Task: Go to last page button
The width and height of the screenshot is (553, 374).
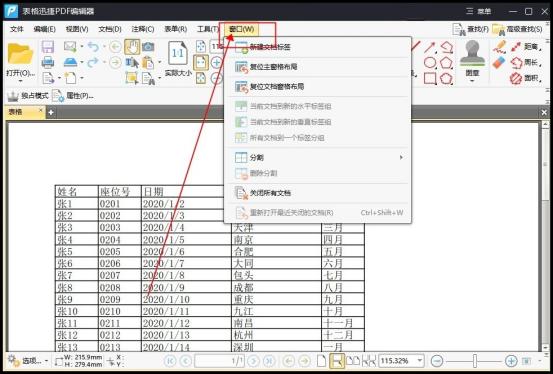Action: coord(269,361)
